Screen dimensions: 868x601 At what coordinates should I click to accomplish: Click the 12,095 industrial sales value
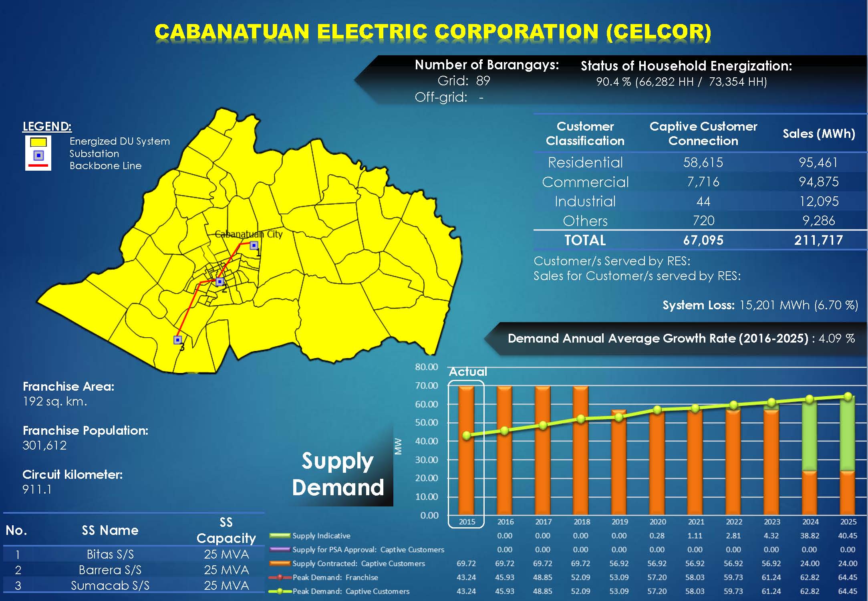point(819,201)
